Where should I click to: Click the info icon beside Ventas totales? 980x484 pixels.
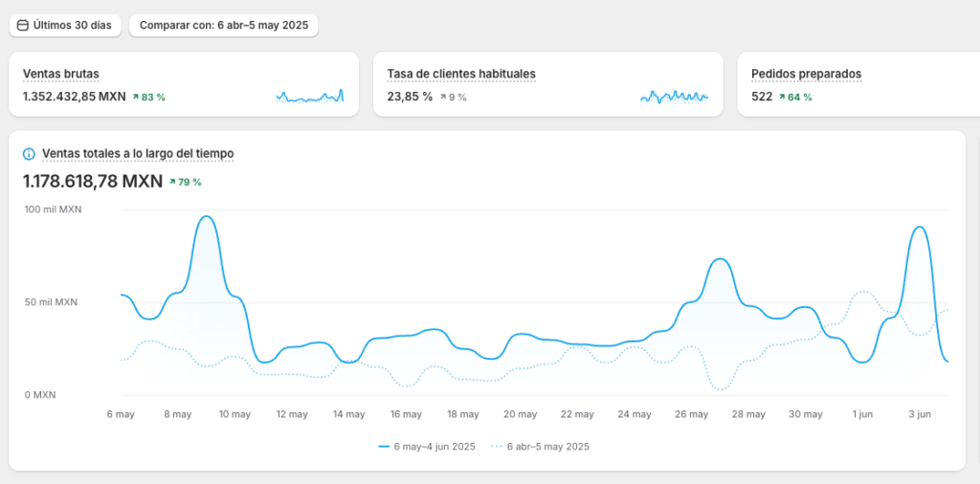(x=29, y=154)
